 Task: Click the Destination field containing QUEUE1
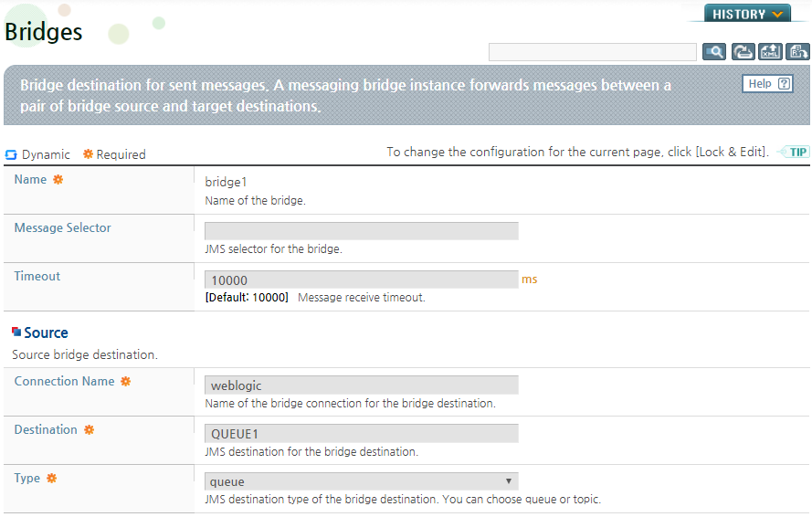[x=362, y=433]
